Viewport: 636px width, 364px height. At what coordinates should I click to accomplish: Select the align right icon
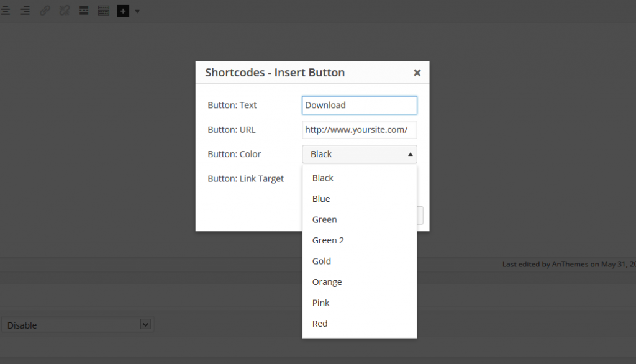(25, 11)
